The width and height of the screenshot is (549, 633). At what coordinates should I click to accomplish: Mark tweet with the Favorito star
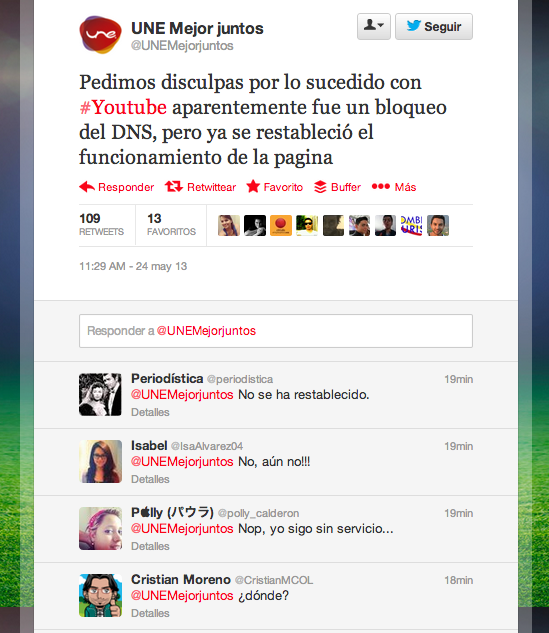pos(253,187)
